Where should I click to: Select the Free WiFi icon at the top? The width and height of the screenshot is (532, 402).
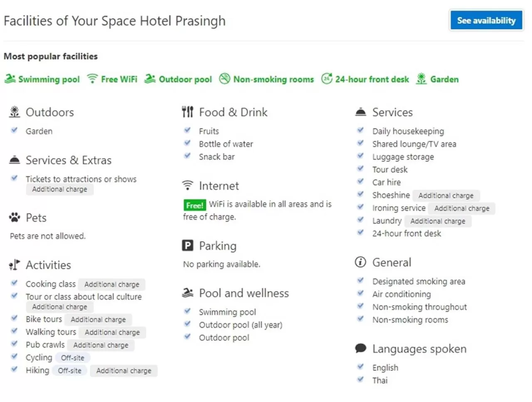92,78
